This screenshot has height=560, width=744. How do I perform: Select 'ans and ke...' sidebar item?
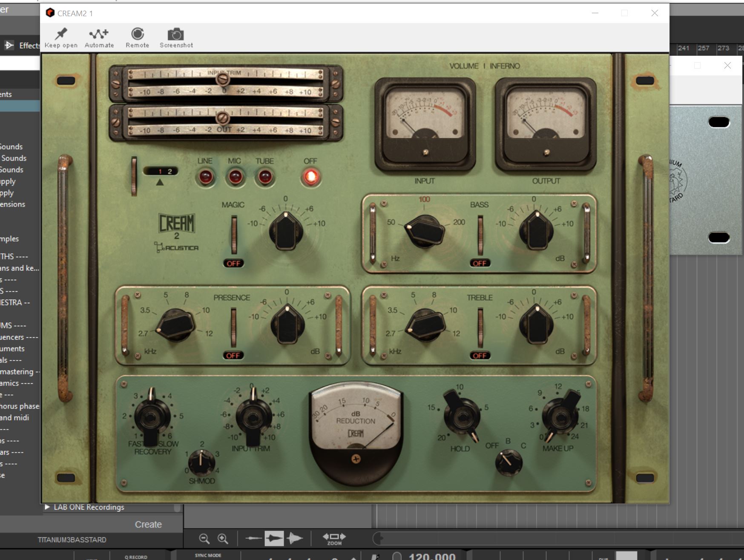[20, 268]
